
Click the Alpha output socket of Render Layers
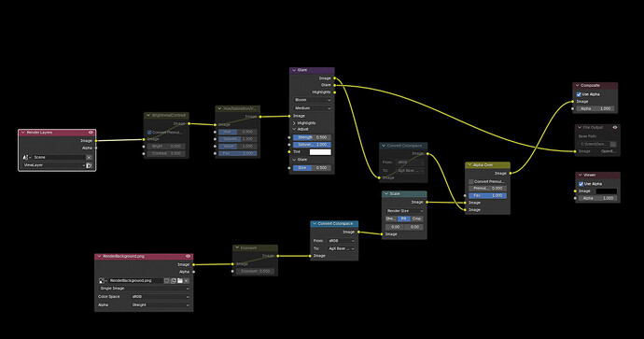[96, 148]
